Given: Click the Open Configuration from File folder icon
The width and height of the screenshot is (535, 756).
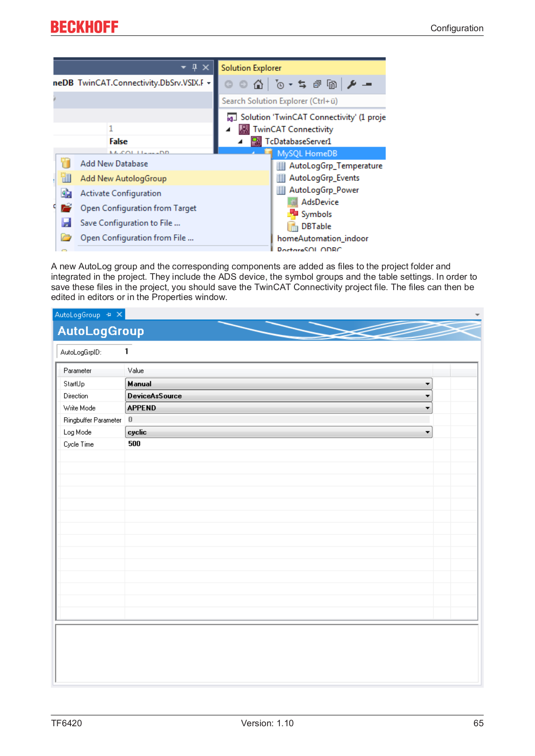Looking at the screenshot, I should point(66,238).
